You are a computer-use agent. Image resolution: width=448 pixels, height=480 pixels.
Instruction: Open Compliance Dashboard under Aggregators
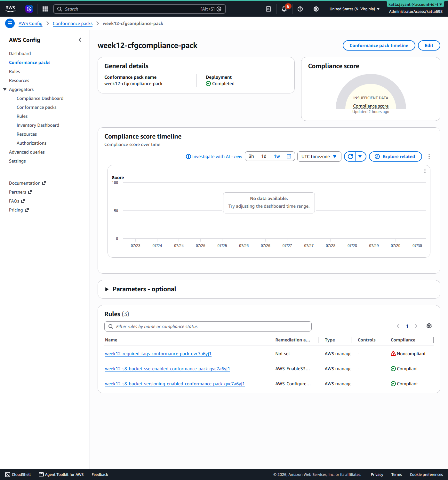point(40,98)
